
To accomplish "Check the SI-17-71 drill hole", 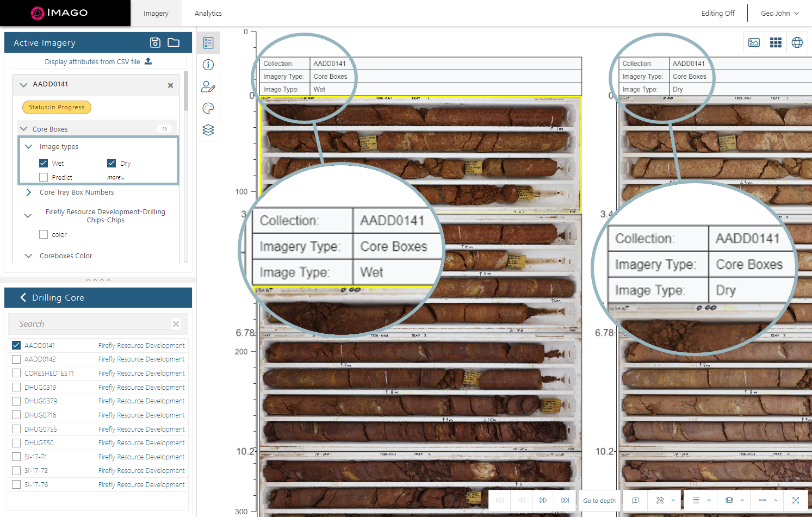I will point(16,457).
